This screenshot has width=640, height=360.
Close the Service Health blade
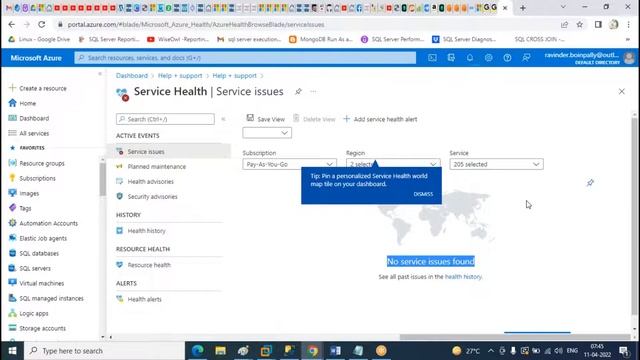pyautogui.click(x=622, y=91)
